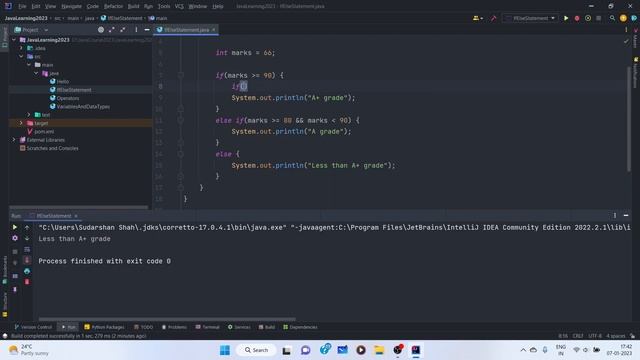
Task: Collapse the java source folder
Action: [x=36, y=73]
